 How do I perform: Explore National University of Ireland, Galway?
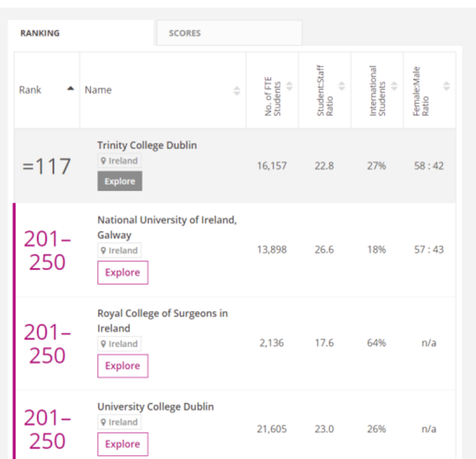[x=122, y=272]
